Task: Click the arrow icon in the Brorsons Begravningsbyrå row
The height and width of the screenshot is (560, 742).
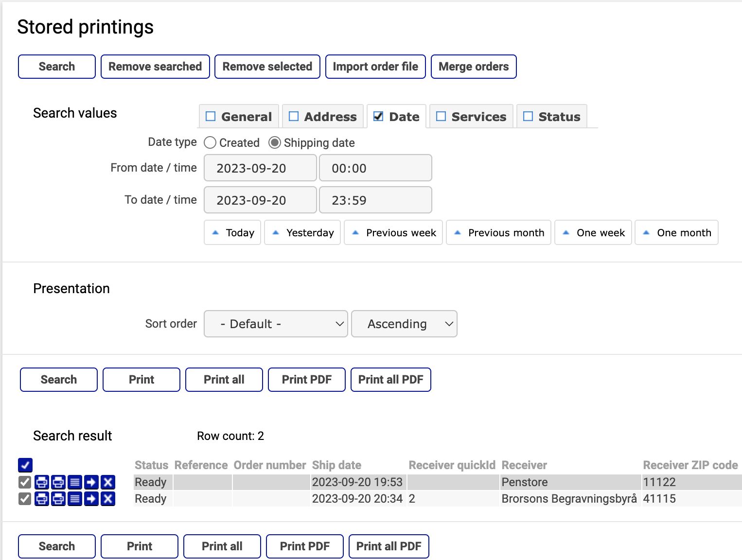Action: coord(91,499)
